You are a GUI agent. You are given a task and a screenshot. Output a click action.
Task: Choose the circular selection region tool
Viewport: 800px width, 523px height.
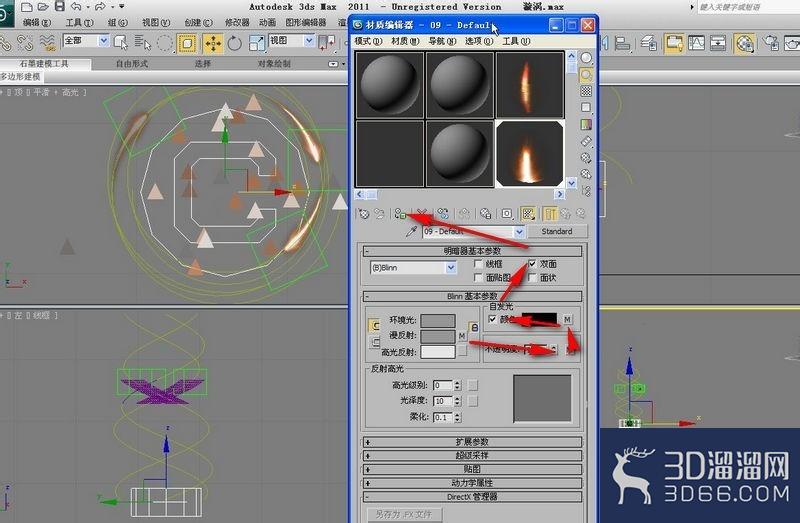click(x=165, y=43)
